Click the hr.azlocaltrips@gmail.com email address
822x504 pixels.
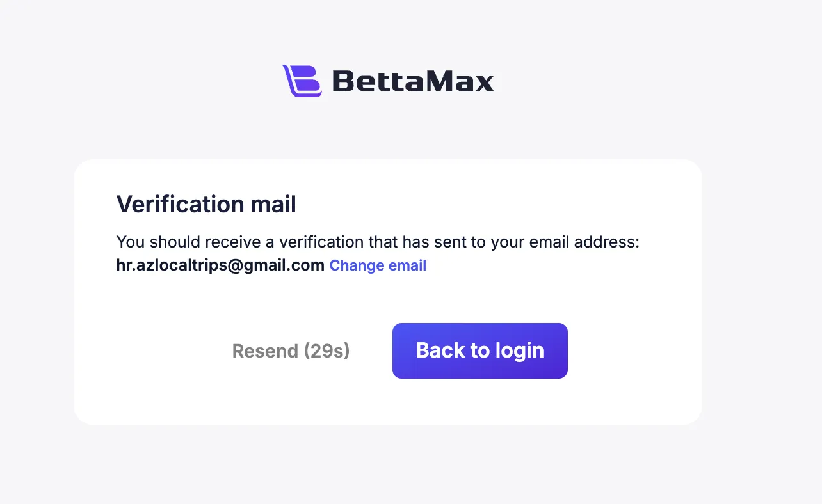pos(220,265)
